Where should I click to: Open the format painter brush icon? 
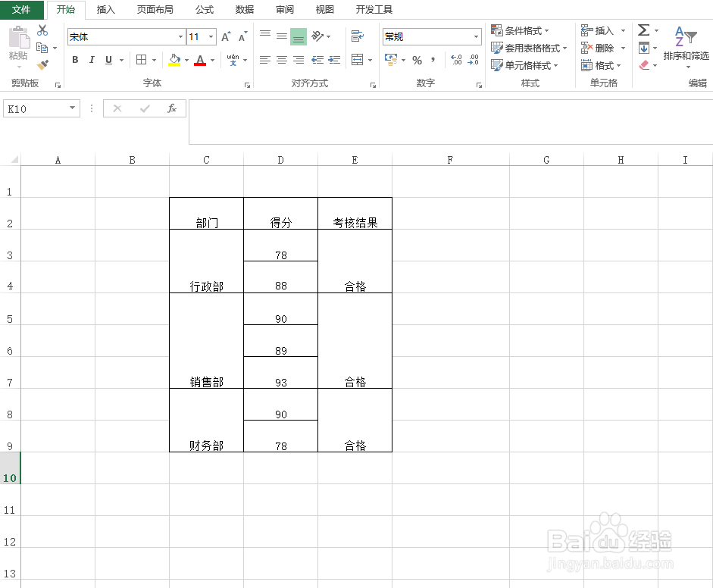click(42, 64)
